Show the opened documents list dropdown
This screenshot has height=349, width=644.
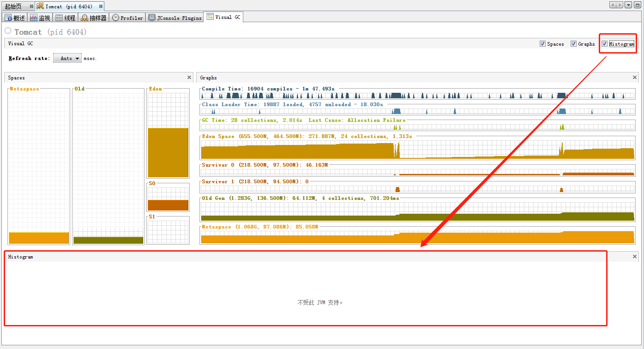[x=628, y=5]
